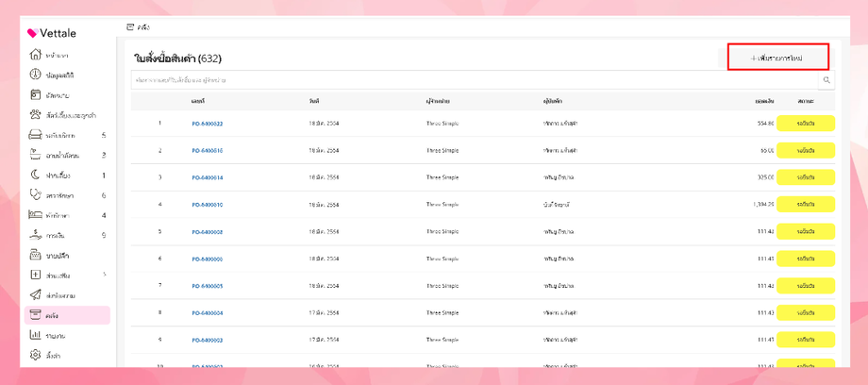Select the paw print icon
The width and height of the screenshot is (868, 385).
point(35,115)
